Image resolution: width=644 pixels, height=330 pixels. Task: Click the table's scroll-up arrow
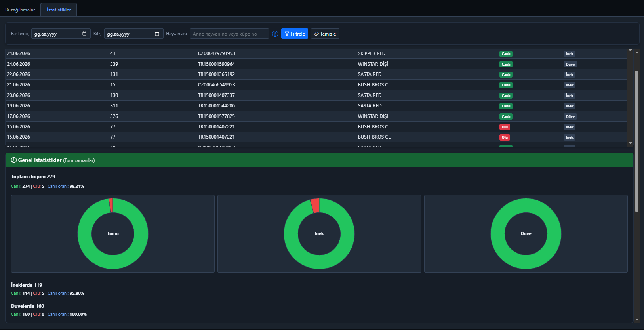630,50
